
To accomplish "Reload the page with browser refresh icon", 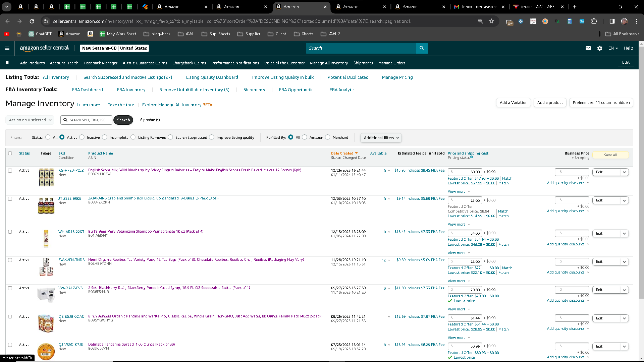I will tap(32, 21).
